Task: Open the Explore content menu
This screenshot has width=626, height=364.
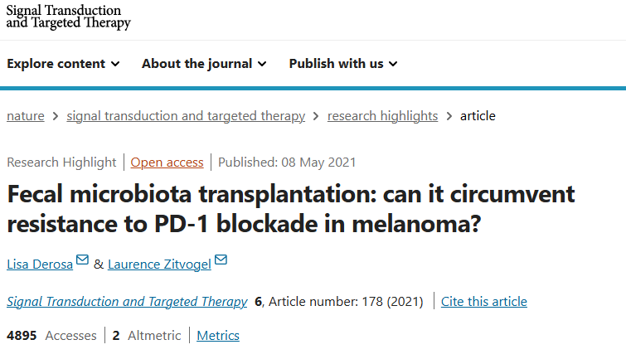Action: [56, 64]
